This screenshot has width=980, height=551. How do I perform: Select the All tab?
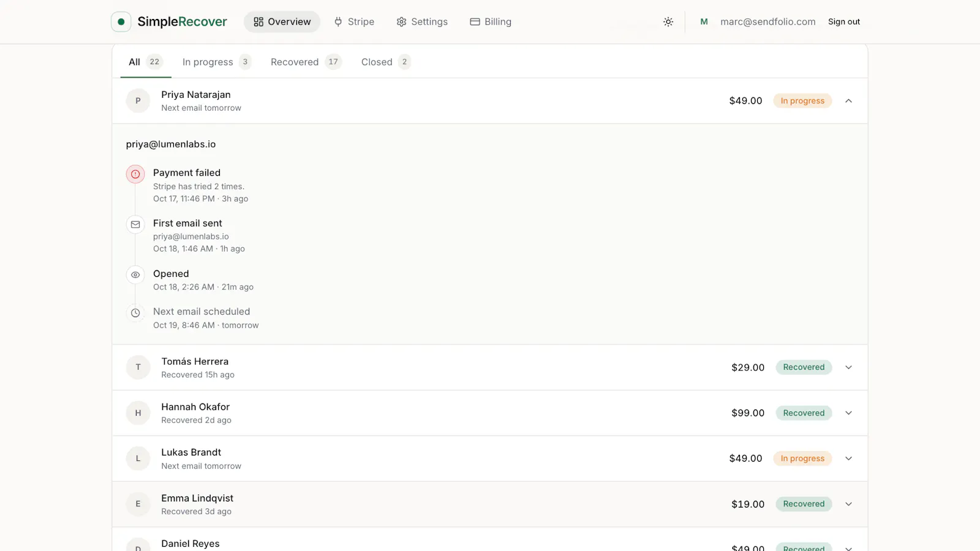pyautogui.click(x=146, y=62)
